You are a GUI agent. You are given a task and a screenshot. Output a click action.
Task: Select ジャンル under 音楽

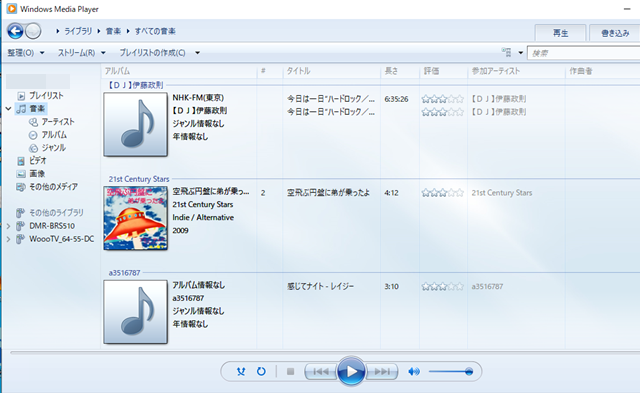pyautogui.click(x=53, y=148)
